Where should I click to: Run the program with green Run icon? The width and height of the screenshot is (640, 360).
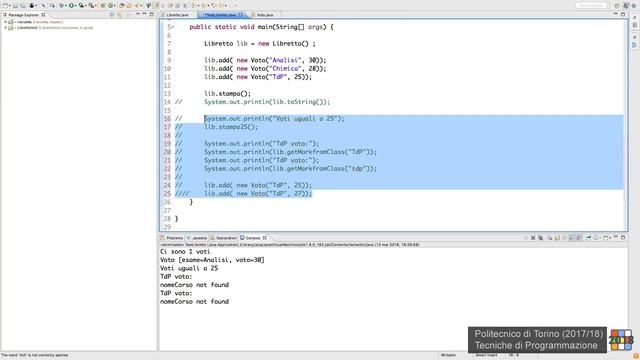tap(71, 5)
